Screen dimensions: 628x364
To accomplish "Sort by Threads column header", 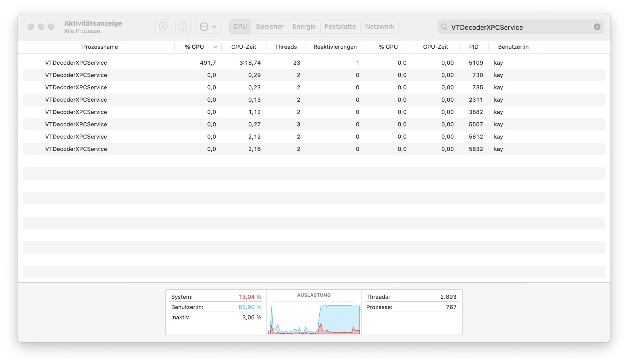I will coord(285,47).
